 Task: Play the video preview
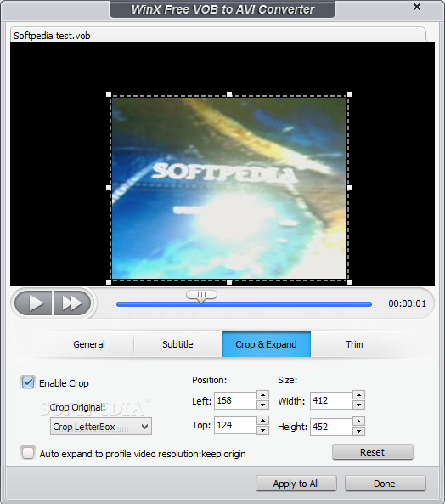[33, 303]
